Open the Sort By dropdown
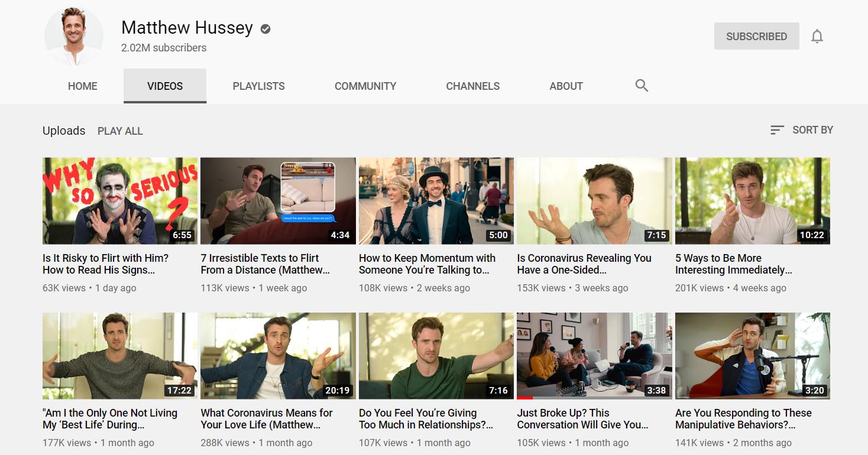Image resolution: width=868 pixels, height=455 pixels. [802, 130]
